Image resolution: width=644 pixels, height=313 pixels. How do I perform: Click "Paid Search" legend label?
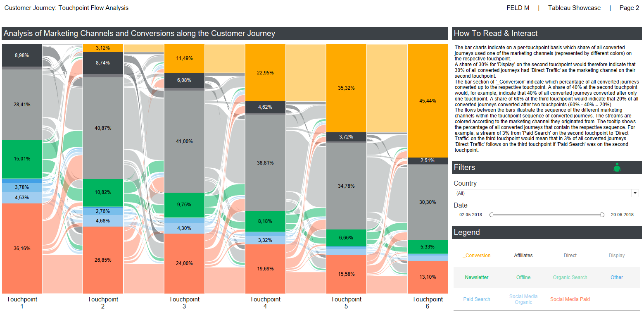(x=476, y=299)
